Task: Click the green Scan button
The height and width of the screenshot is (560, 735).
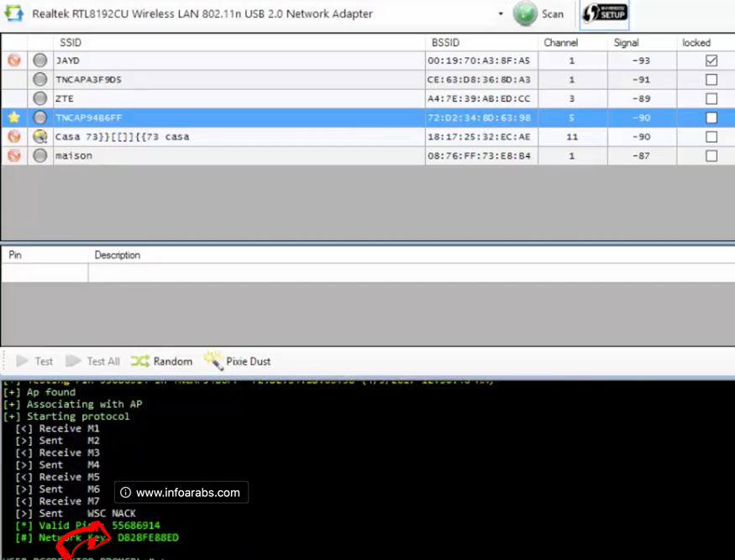Action: point(538,13)
